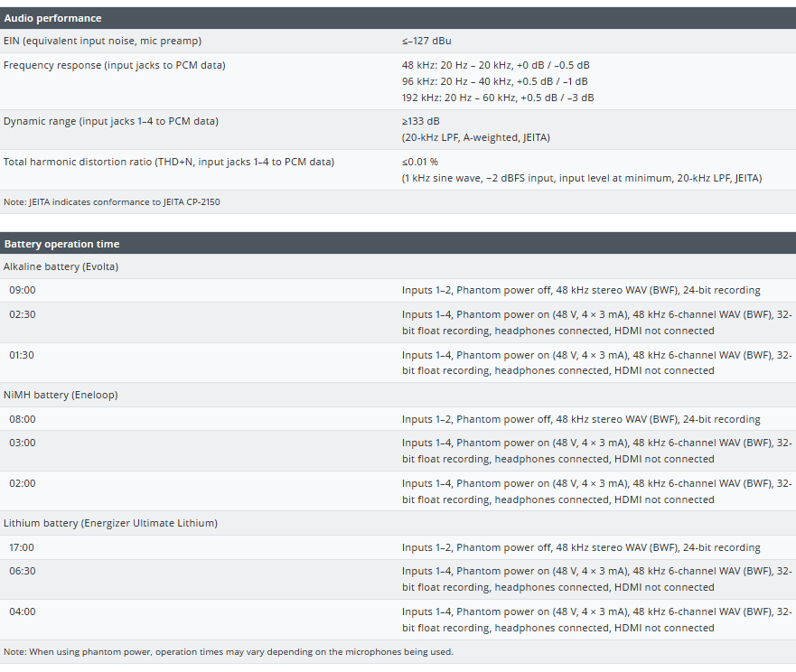The width and height of the screenshot is (796, 672).
Task: Click the ≤0.01 % distortion value
Action: (x=420, y=162)
